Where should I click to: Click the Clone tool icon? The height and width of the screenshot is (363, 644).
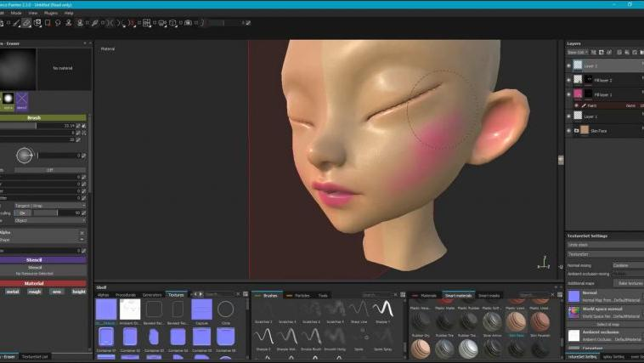point(71,23)
